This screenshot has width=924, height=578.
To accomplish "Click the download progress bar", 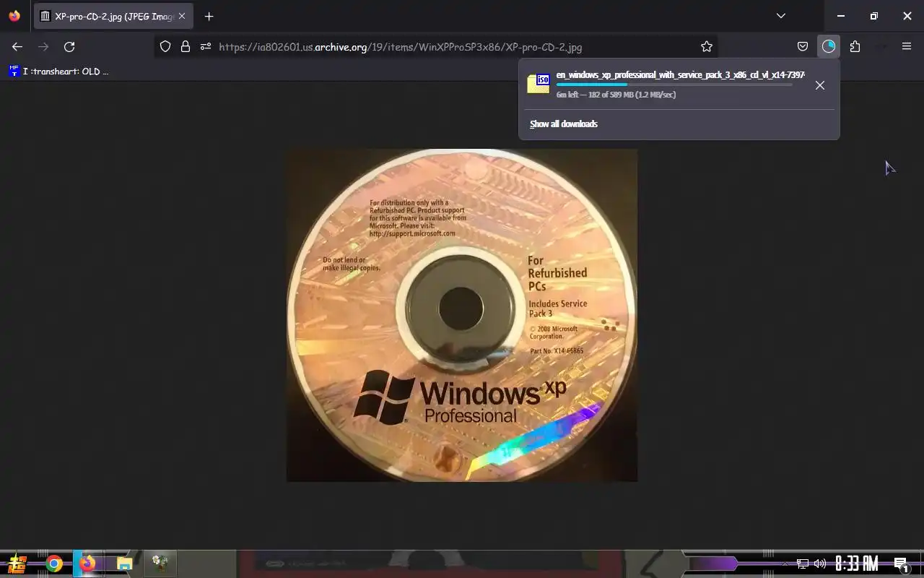I will click(674, 85).
